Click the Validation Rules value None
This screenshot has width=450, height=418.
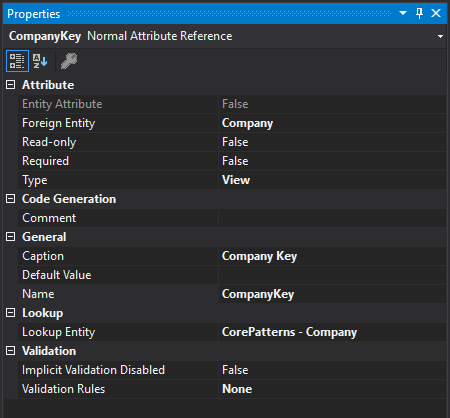[237, 389]
